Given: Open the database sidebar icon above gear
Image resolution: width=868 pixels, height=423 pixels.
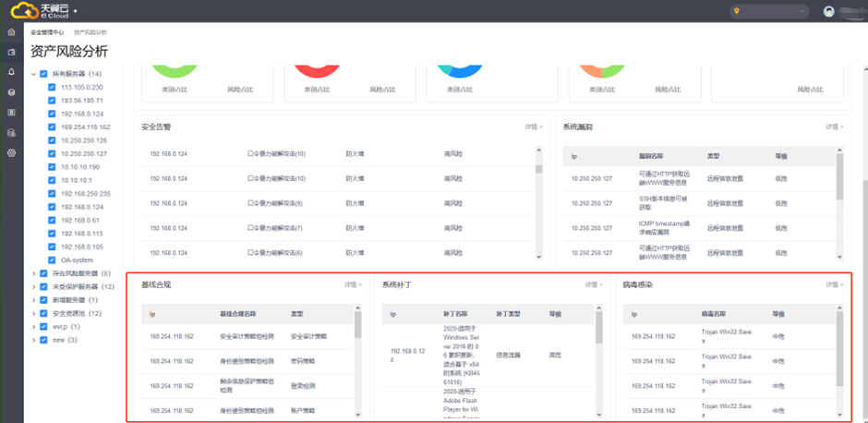Looking at the screenshot, I should point(11,132).
